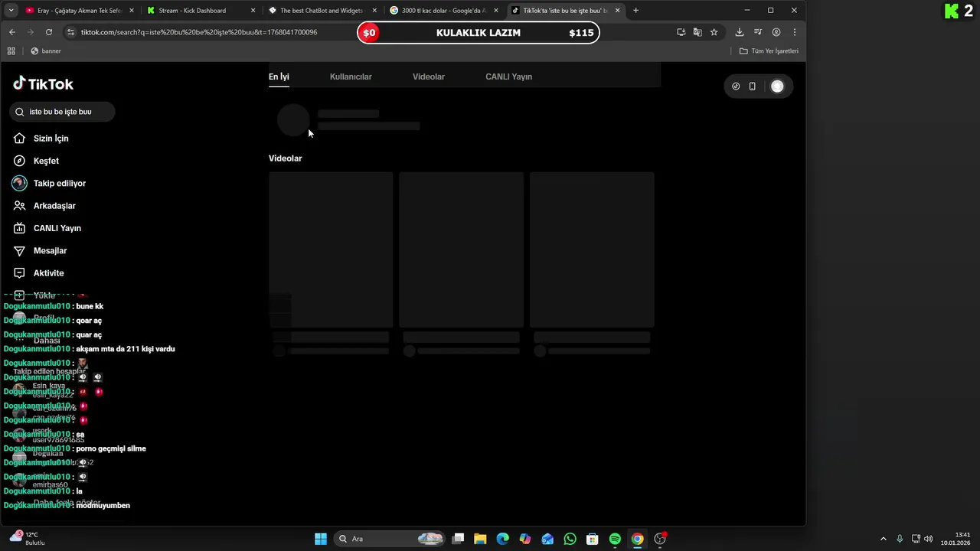Switch to the Kullanıcılar tab

(351, 77)
